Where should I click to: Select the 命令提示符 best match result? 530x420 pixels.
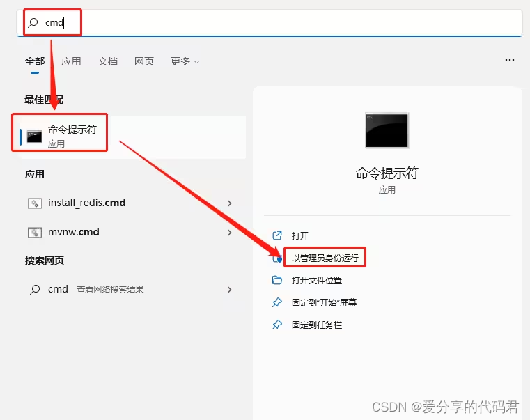coord(132,137)
